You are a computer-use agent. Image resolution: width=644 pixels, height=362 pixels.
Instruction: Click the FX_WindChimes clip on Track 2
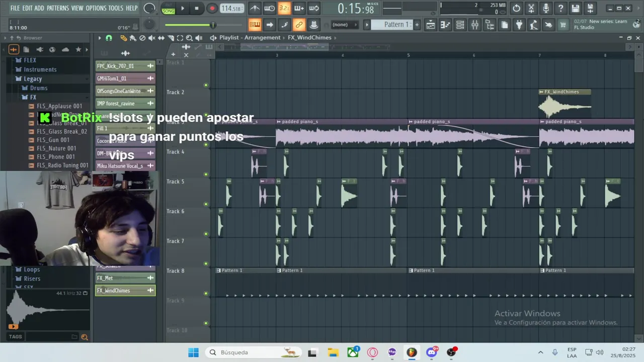tap(565, 104)
